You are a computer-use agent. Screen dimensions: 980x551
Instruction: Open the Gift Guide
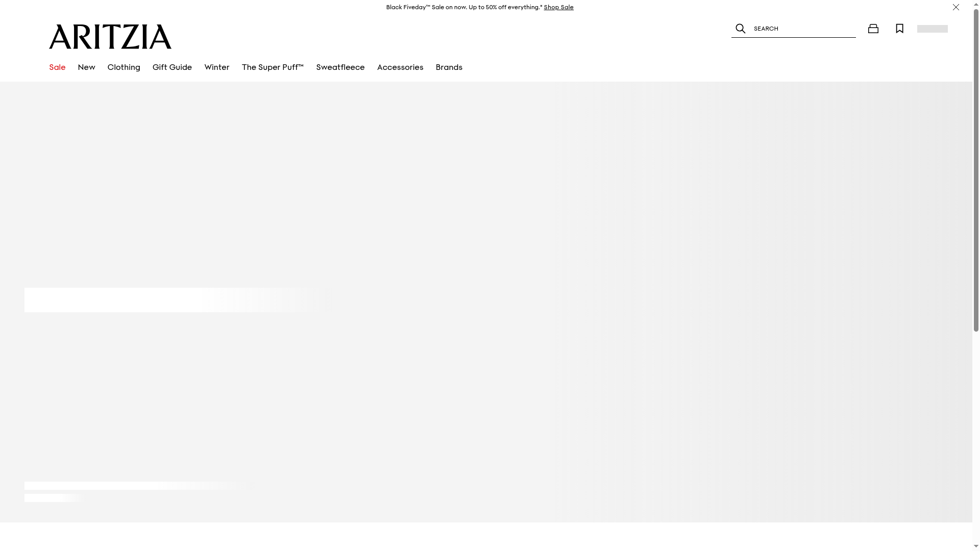pyautogui.click(x=172, y=67)
